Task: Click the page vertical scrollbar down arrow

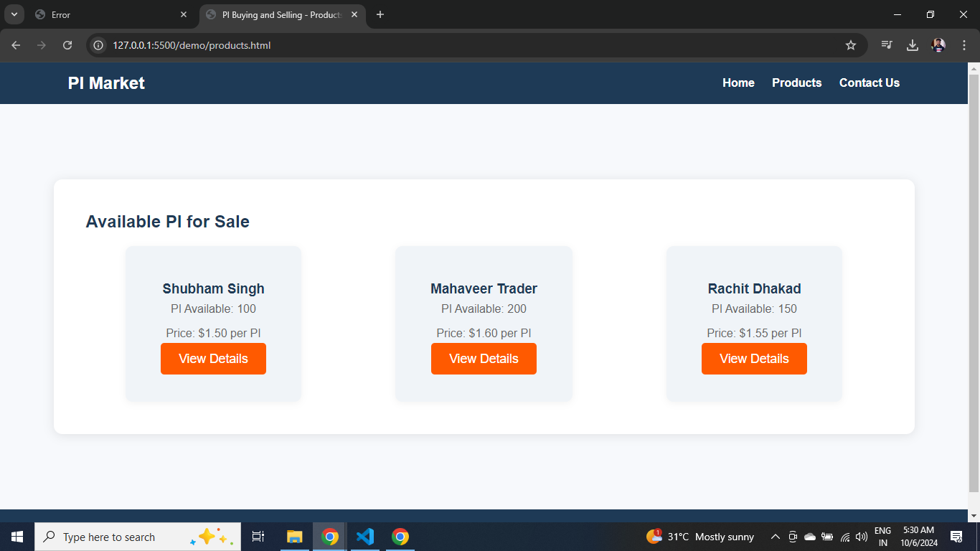Action: click(974, 516)
